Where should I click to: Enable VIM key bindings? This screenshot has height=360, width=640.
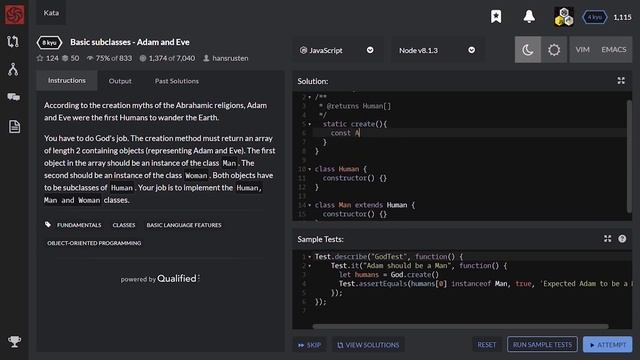pyautogui.click(x=582, y=50)
